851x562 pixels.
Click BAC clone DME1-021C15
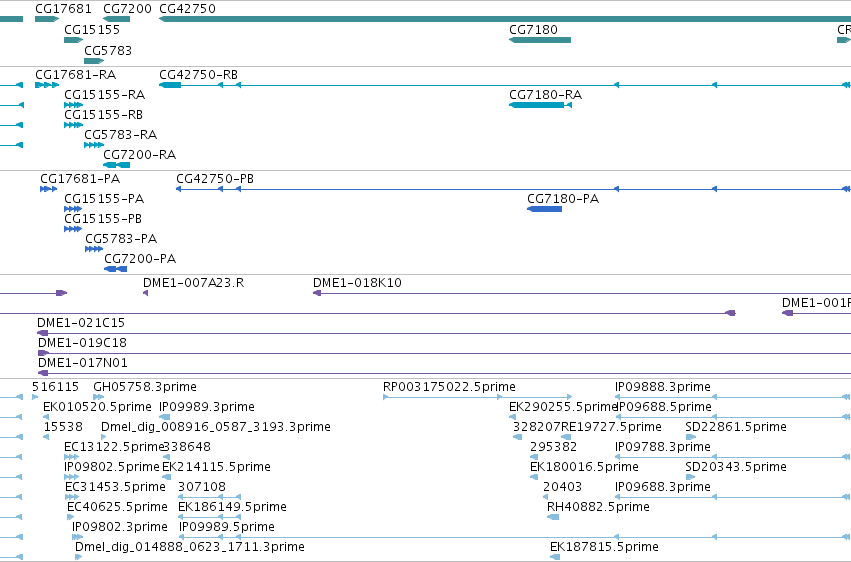coord(444,333)
